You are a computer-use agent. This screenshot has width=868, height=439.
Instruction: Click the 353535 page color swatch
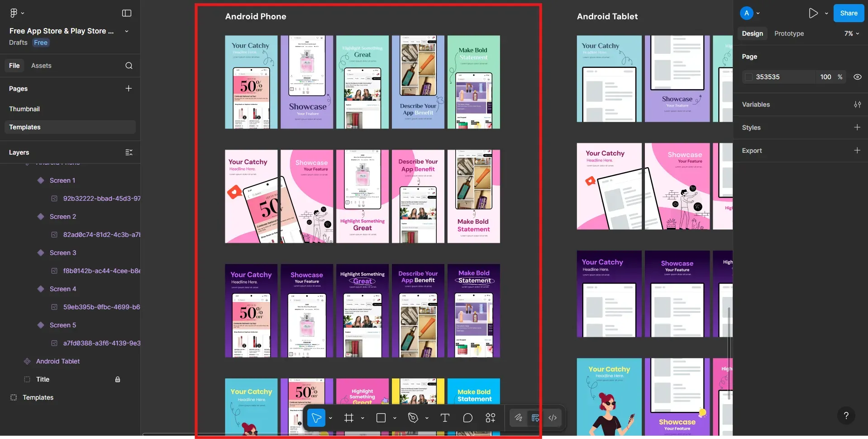pos(749,77)
